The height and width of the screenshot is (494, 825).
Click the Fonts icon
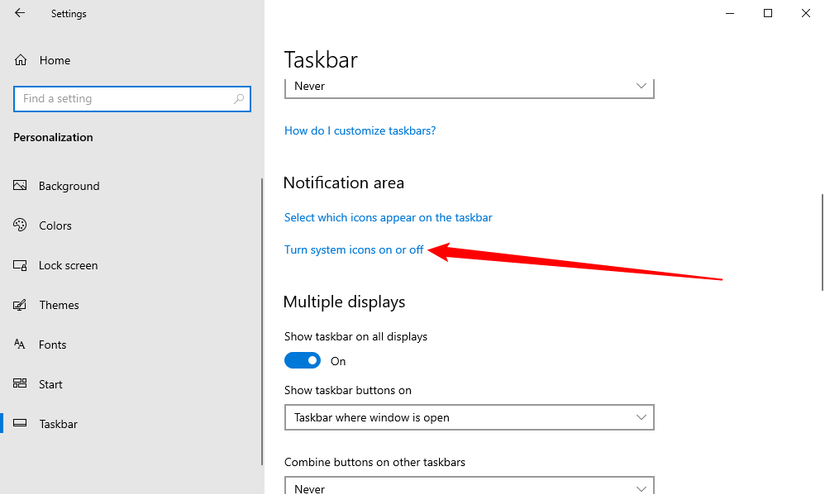[x=19, y=344]
